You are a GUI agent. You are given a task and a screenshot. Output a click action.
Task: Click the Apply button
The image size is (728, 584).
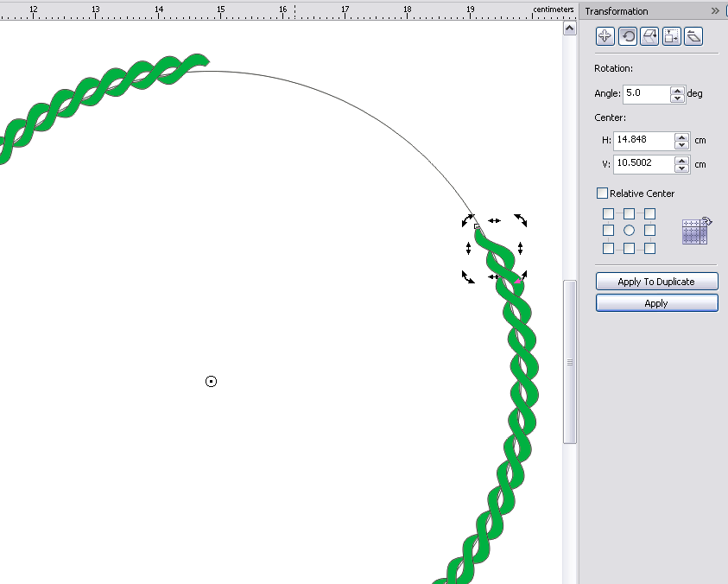click(x=656, y=303)
